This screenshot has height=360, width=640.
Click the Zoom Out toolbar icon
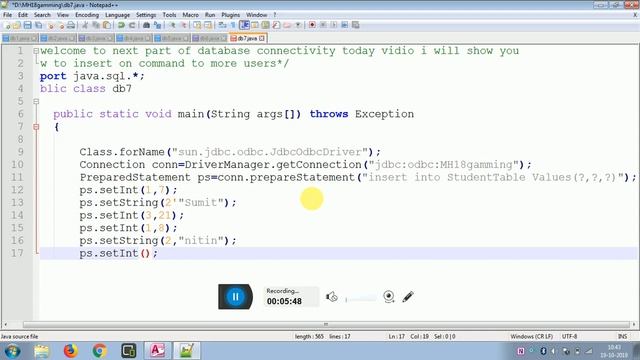184,25
